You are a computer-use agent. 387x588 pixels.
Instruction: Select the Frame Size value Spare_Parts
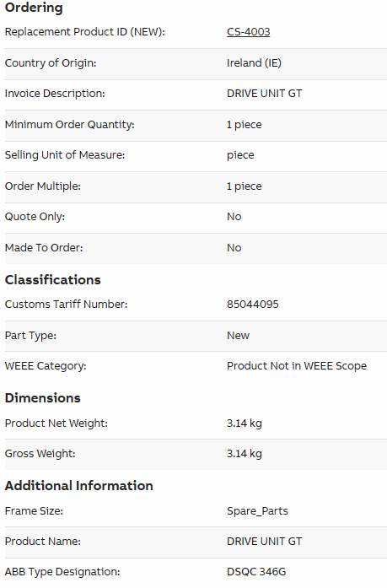point(257,511)
